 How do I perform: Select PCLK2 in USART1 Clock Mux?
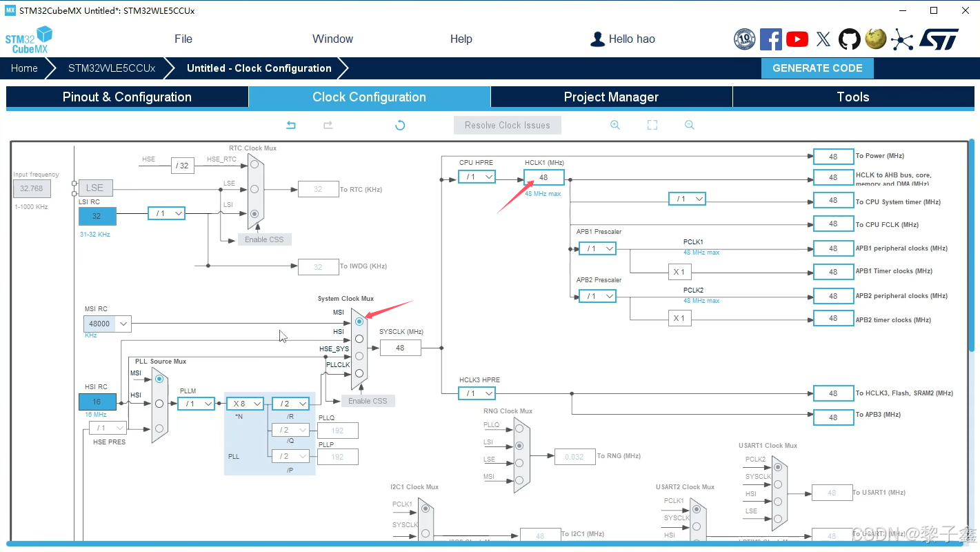pos(778,467)
